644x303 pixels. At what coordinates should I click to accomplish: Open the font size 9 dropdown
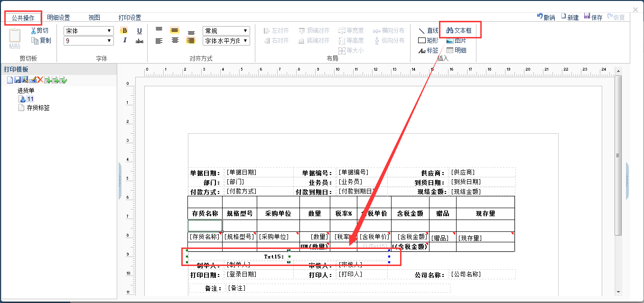click(89, 41)
